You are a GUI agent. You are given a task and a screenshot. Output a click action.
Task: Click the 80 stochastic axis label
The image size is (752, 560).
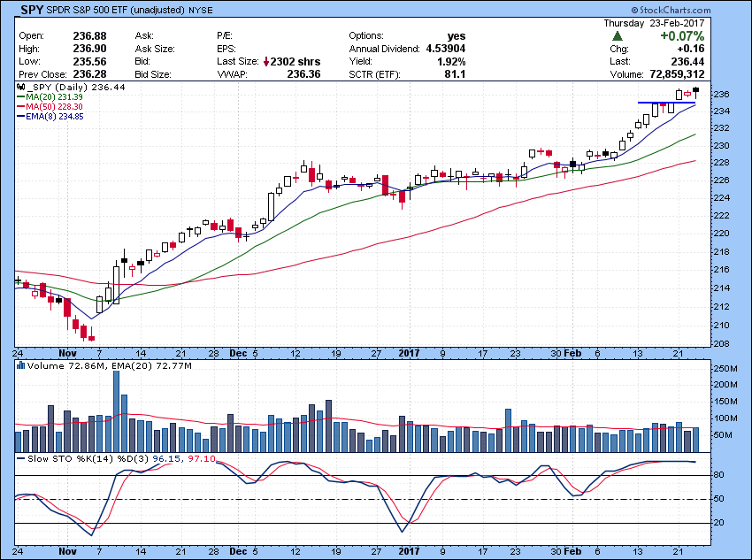point(718,475)
